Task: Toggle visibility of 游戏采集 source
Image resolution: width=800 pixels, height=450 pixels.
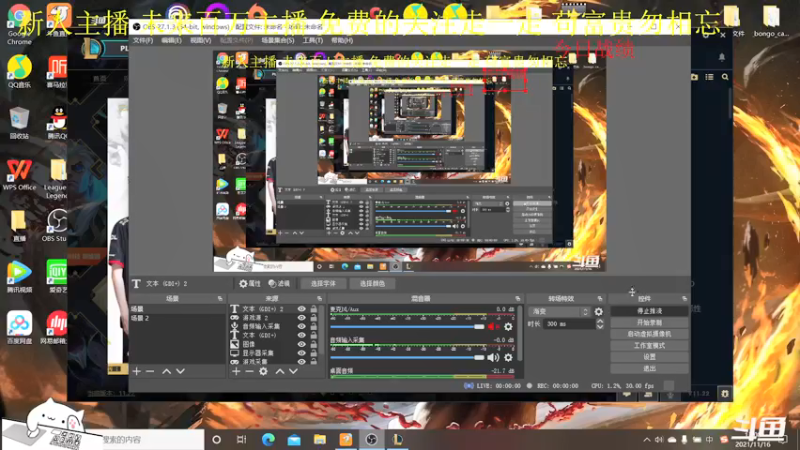Action: point(302,362)
